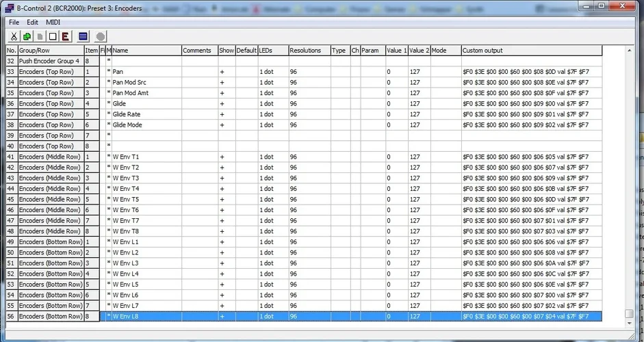Click the red E toolbar icon
644x342 pixels.
point(66,36)
